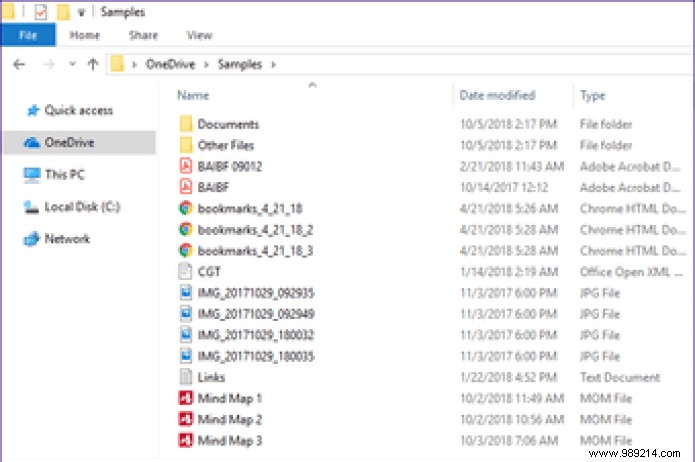Click the Quick access star icon
695x462 pixels.
point(33,110)
